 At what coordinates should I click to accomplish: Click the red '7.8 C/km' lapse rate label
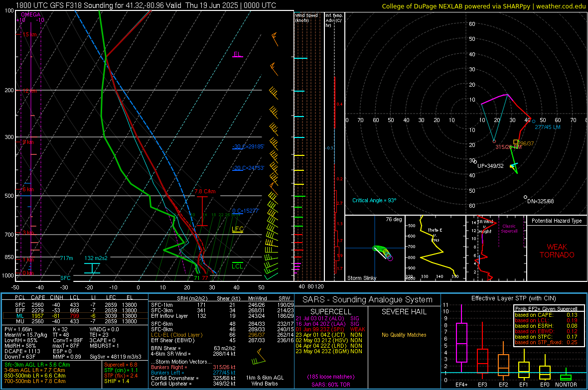pyautogui.click(x=205, y=191)
